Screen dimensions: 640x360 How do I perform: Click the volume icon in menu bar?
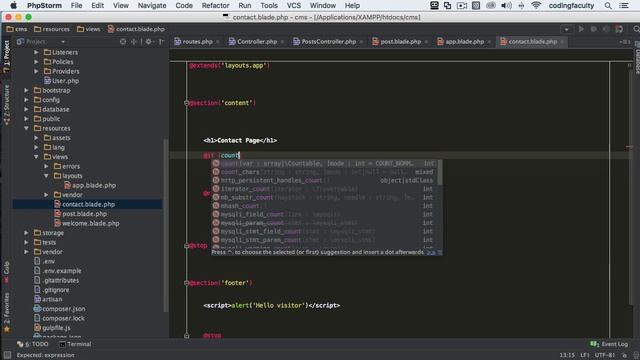point(506,5)
